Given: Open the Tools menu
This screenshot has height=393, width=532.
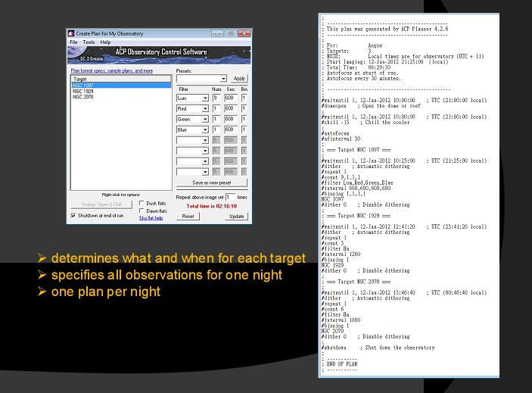Looking at the screenshot, I should click(89, 42).
